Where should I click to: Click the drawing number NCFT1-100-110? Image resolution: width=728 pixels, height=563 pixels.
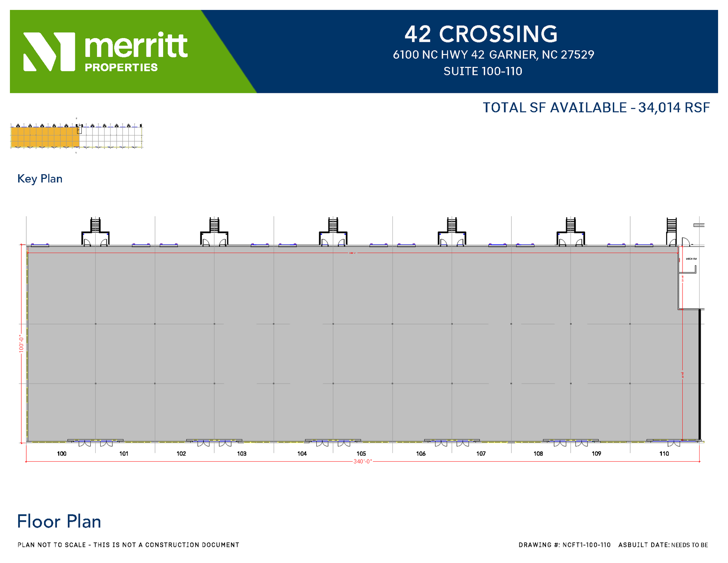587,545
